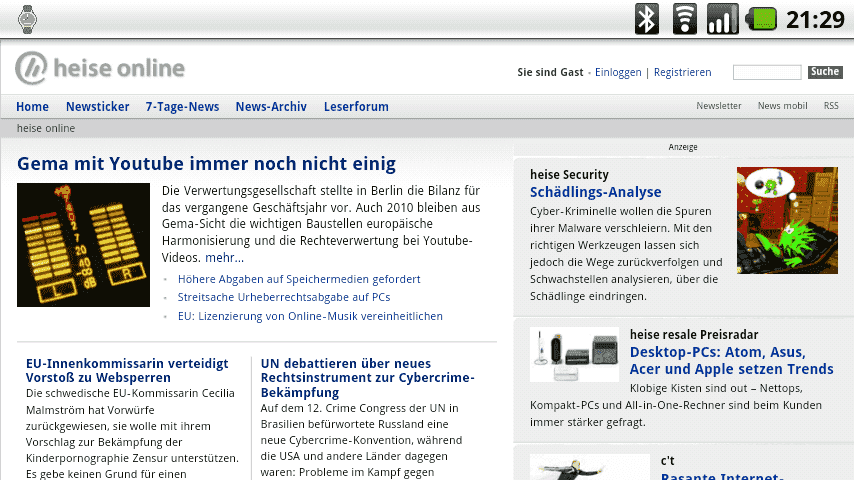Click the Registrieren link
Image resolution: width=854 pixels, height=480 pixels.
[682, 72]
